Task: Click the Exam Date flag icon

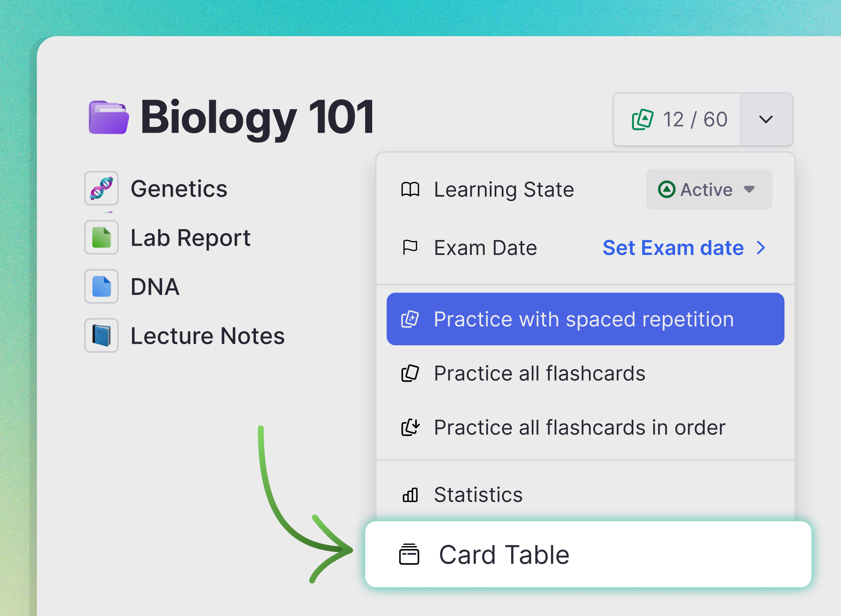Action: [x=411, y=247]
